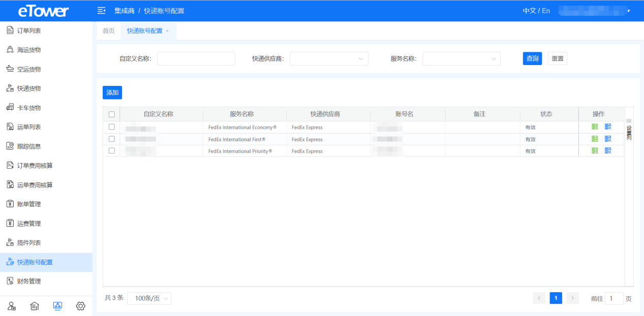Open the 快递供应商 dropdown
Viewport: 644px width, 316px height.
pos(329,59)
